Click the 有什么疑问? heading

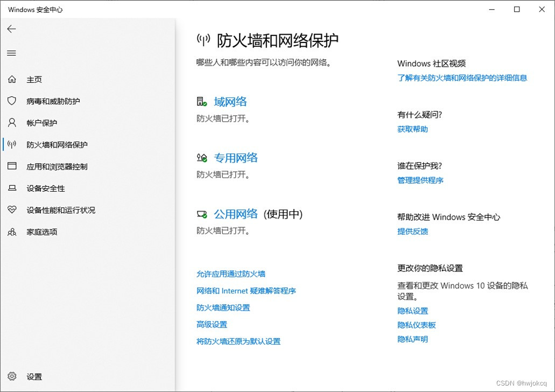point(419,115)
